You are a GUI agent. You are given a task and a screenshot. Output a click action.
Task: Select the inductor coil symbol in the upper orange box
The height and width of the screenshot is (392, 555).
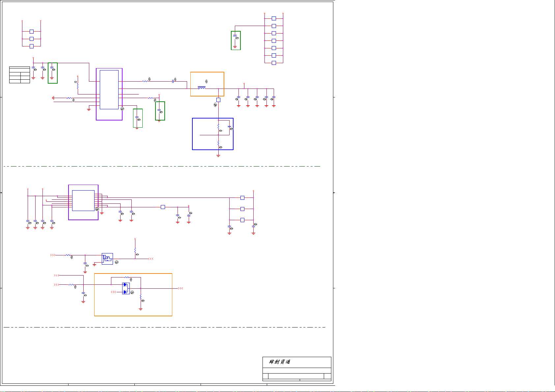pos(202,88)
